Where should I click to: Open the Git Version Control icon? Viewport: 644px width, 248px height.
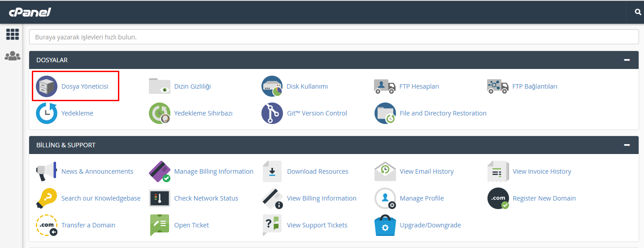[272, 113]
